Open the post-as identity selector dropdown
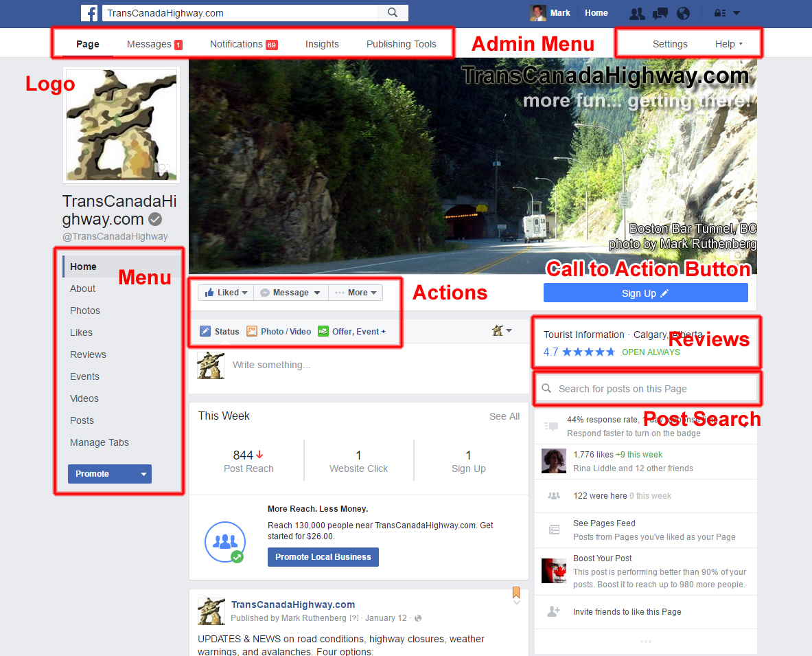812x656 pixels. pos(502,330)
